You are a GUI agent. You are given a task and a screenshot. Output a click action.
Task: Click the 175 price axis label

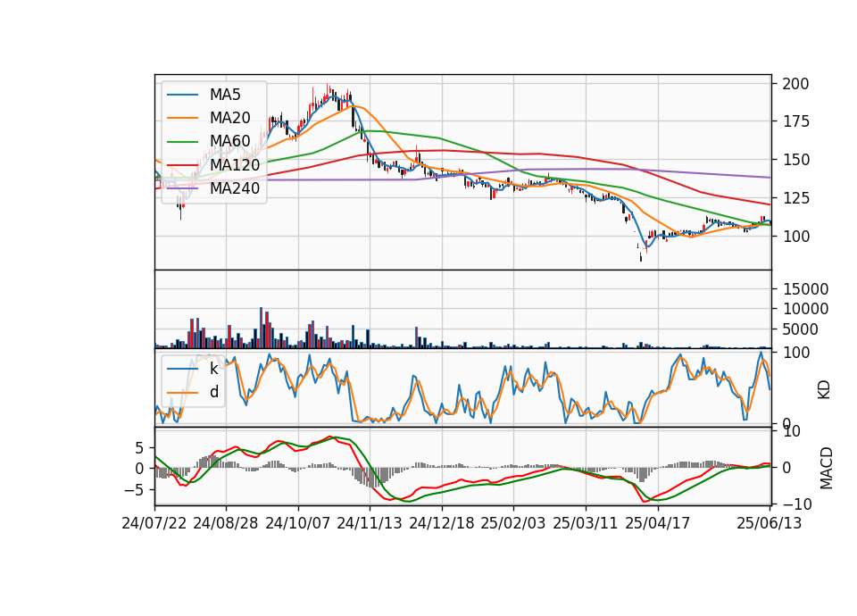[795, 121]
